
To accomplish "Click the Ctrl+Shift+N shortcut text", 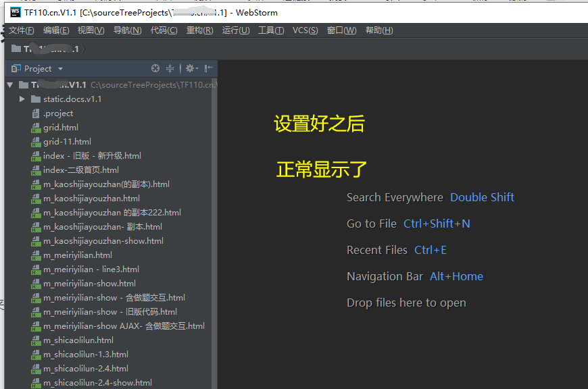I will (x=437, y=224).
